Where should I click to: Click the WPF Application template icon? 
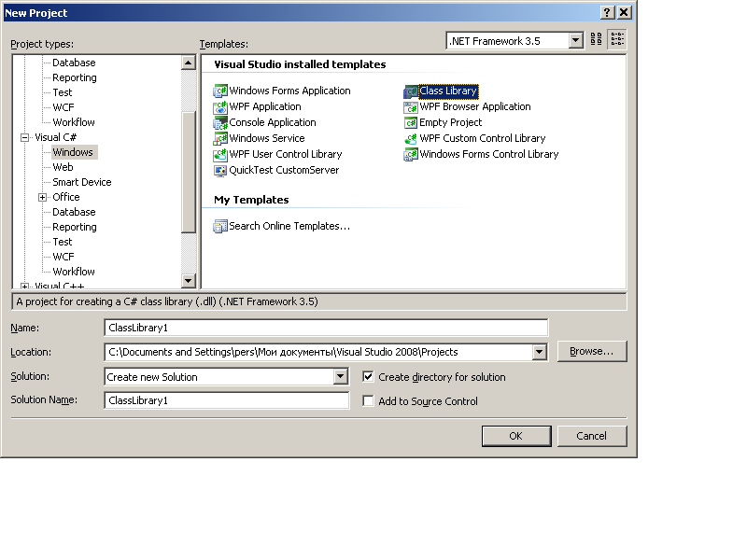click(x=220, y=106)
